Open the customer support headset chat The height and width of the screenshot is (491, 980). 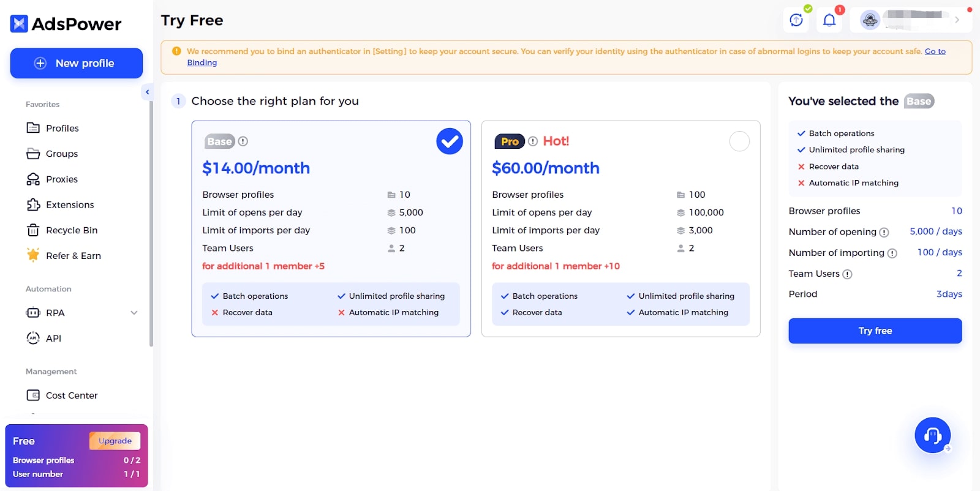click(x=932, y=435)
